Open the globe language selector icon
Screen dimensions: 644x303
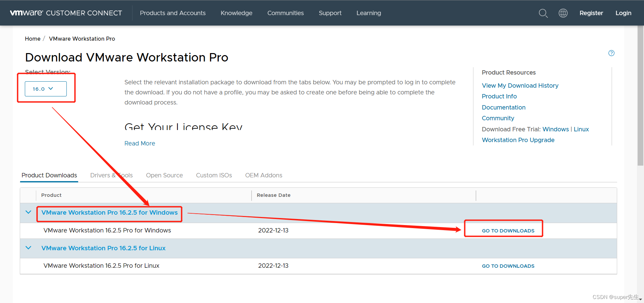(x=563, y=13)
